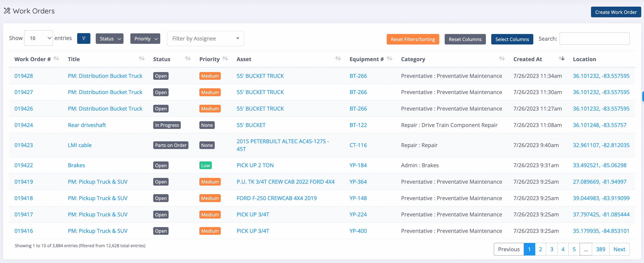Go to pagination page 5
The height and width of the screenshot is (263, 644).
574,249
